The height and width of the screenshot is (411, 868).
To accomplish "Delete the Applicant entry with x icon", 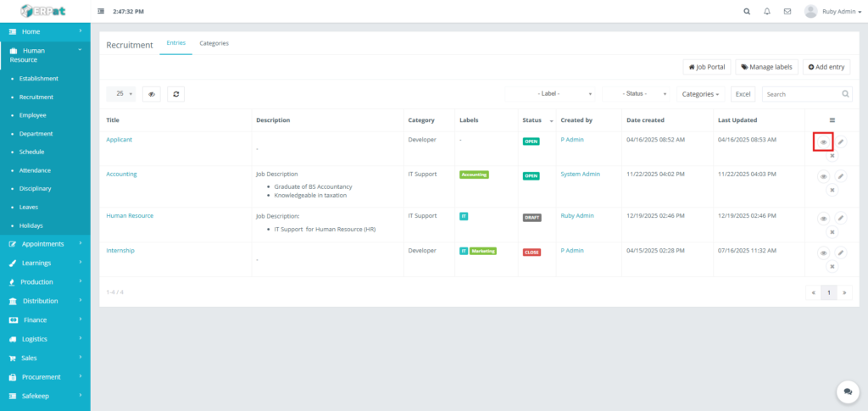I will (x=832, y=155).
